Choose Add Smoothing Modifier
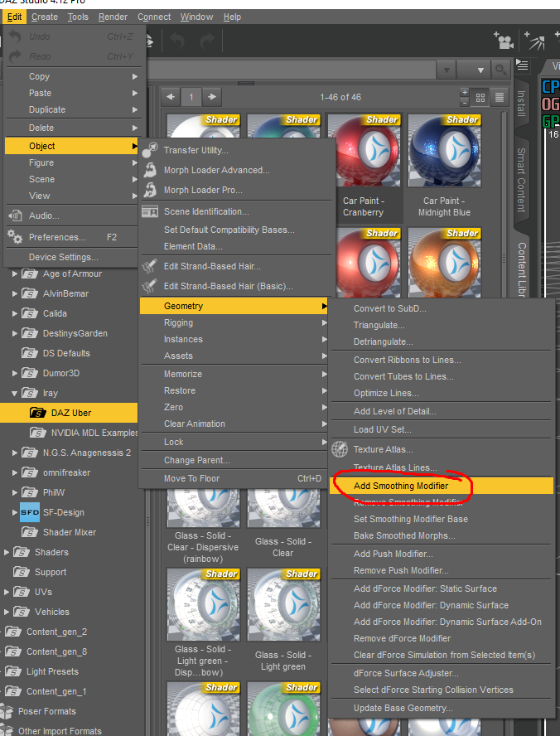Viewport: 560px width, 736px height. click(x=442, y=486)
